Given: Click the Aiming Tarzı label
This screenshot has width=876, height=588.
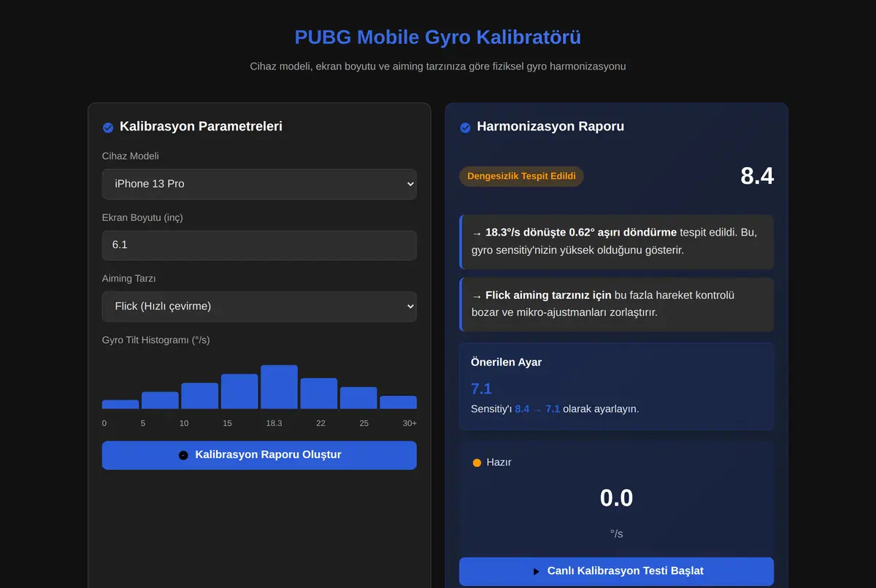Looking at the screenshot, I should click(x=129, y=279).
